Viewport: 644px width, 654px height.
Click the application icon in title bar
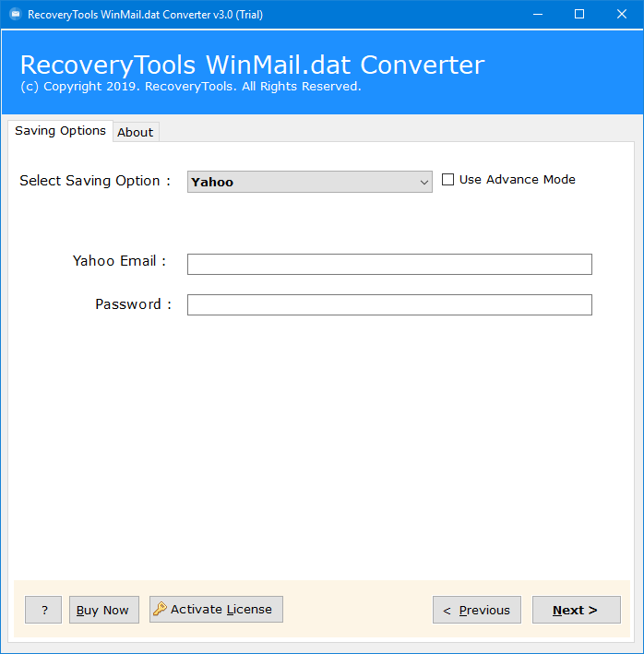[x=16, y=14]
